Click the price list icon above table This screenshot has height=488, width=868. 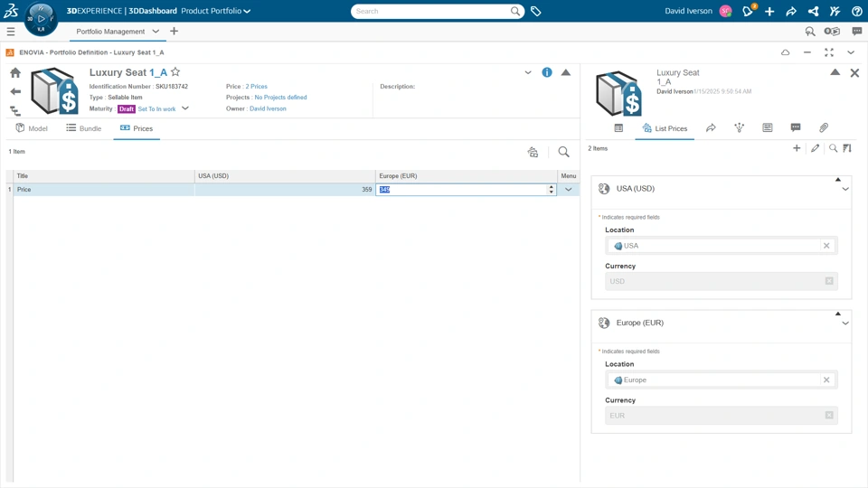point(533,152)
